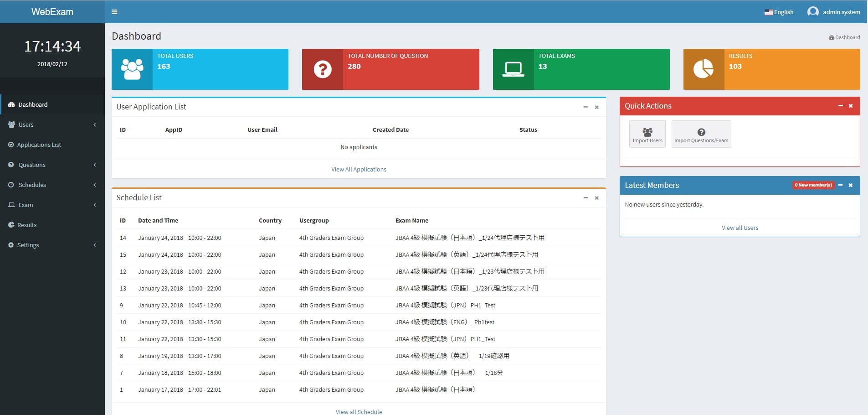The image size is (868, 415).
Task: Click the Exam Name column header
Action: pyautogui.click(x=412, y=220)
